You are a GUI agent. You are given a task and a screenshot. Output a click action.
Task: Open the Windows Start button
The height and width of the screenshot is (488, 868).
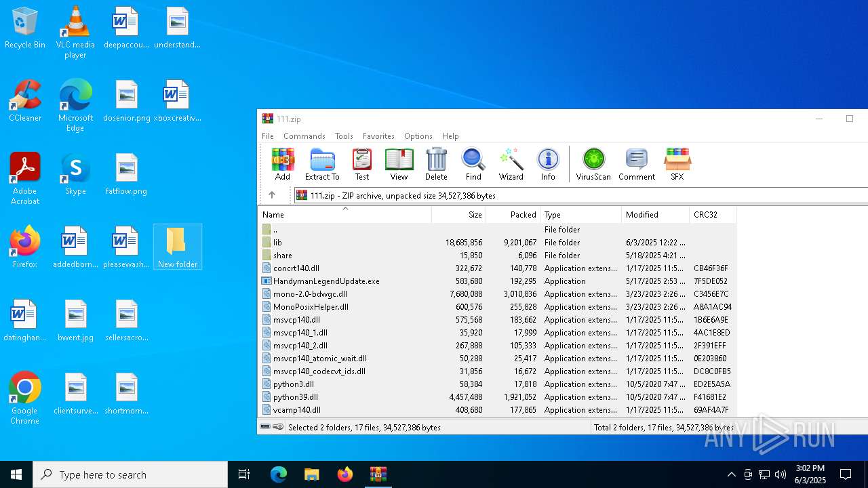pyautogui.click(x=16, y=474)
